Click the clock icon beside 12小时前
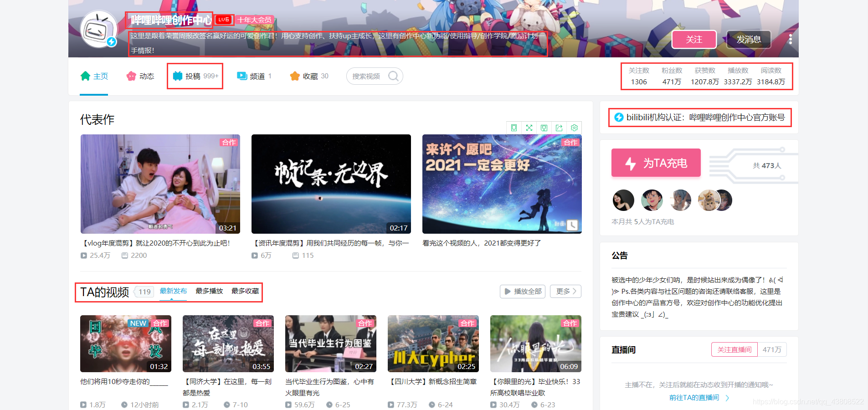This screenshot has width=868, height=410. click(124, 405)
